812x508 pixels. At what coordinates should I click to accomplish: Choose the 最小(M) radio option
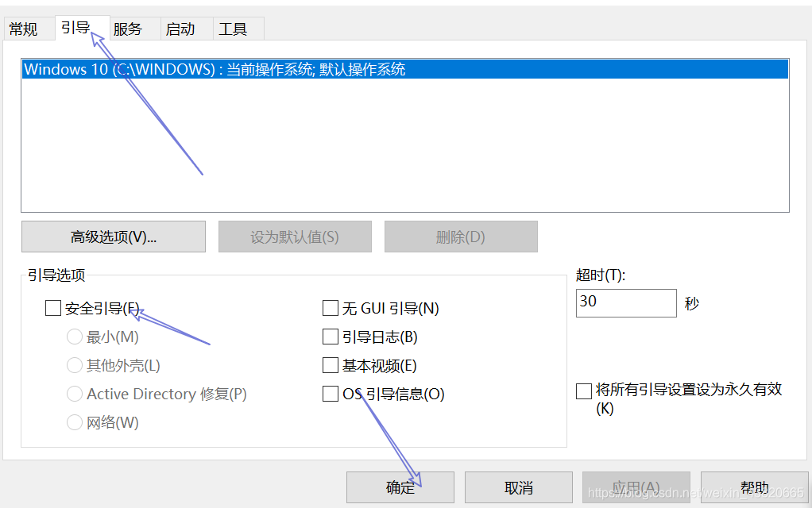(75, 337)
